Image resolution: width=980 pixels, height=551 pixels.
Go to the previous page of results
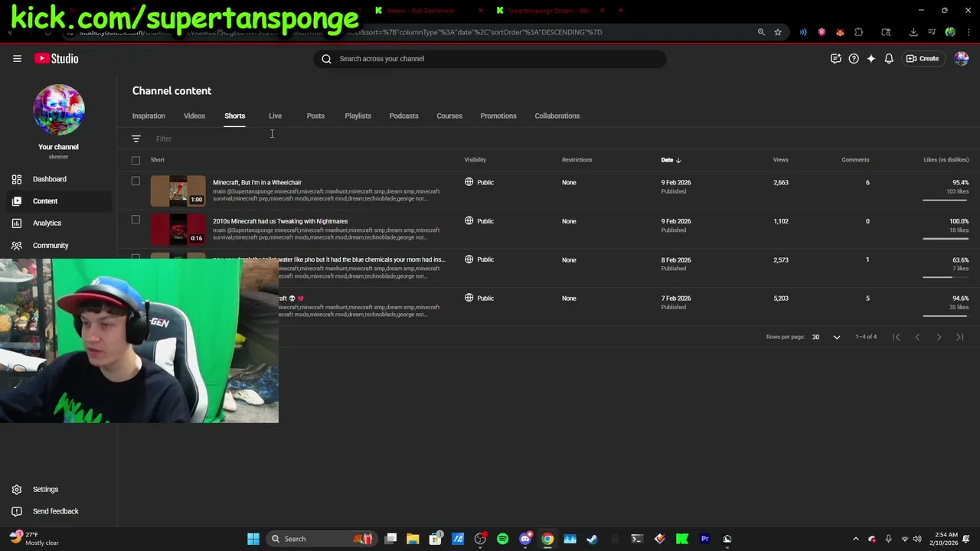coord(917,337)
